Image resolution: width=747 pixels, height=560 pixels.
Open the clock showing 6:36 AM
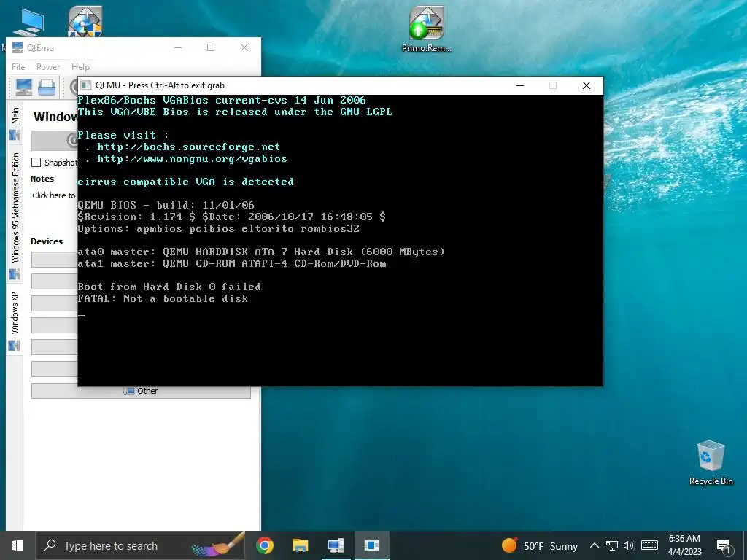tap(684, 545)
